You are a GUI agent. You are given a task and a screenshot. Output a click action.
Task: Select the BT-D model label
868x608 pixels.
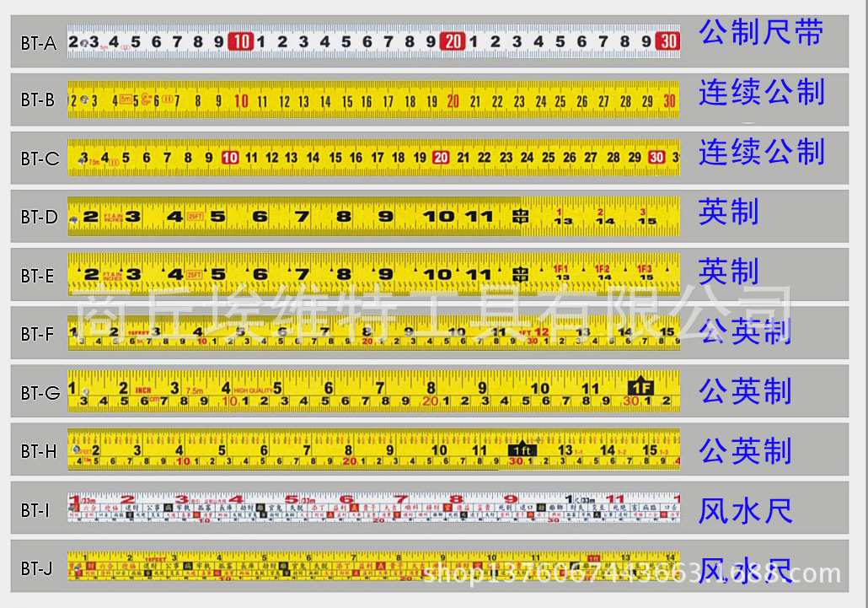(x=39, y=218)
